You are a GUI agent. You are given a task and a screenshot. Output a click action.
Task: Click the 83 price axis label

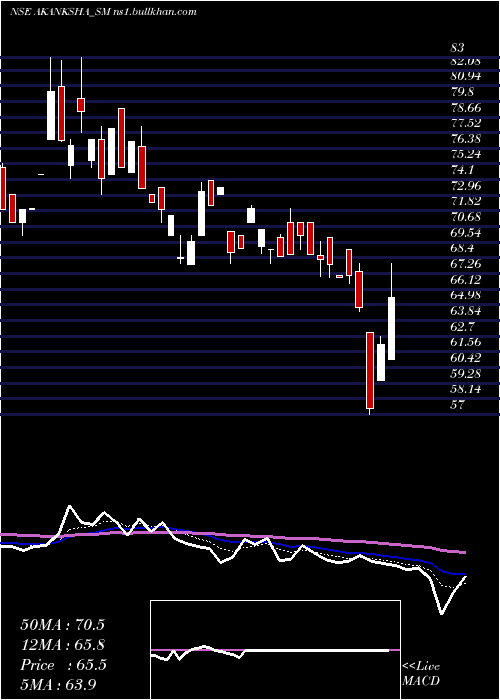coord(458,48)
